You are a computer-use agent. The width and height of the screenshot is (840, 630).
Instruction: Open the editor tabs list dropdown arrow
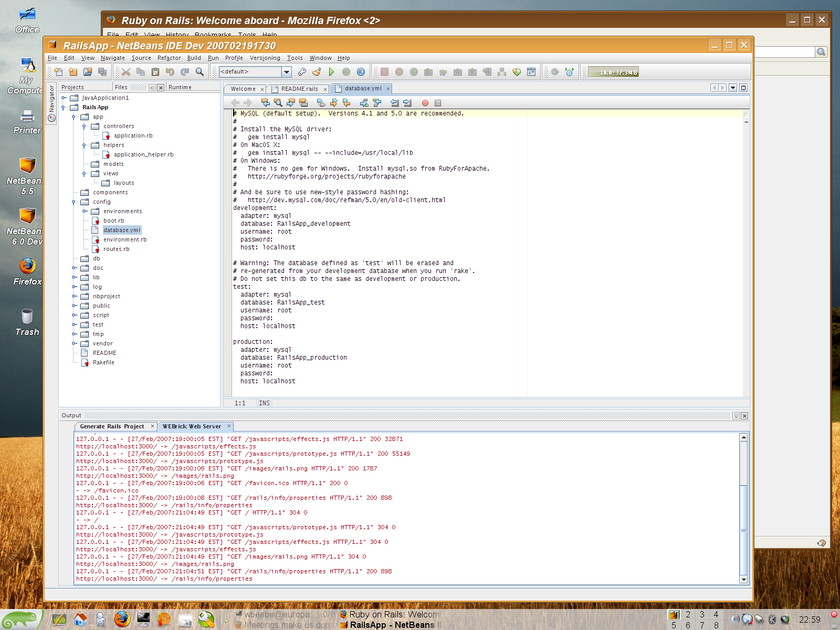click(x=733, y=88)
